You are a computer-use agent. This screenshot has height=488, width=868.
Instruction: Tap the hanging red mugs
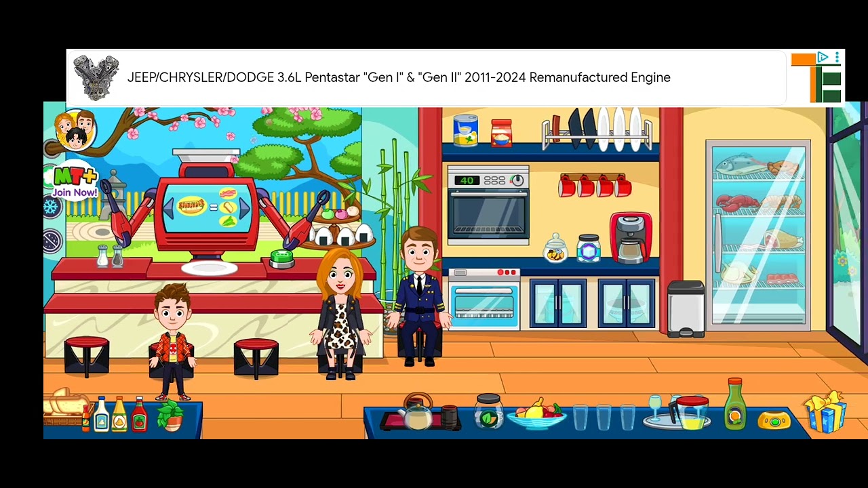click(595, 184)
